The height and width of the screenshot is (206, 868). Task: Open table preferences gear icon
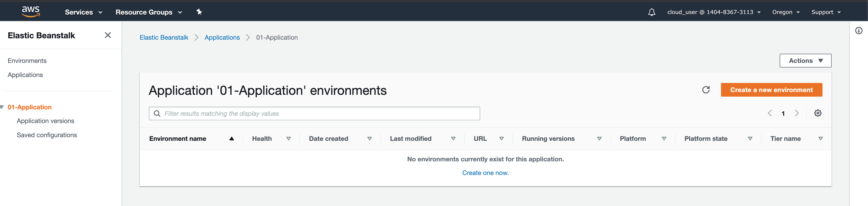tap(817, 113)
